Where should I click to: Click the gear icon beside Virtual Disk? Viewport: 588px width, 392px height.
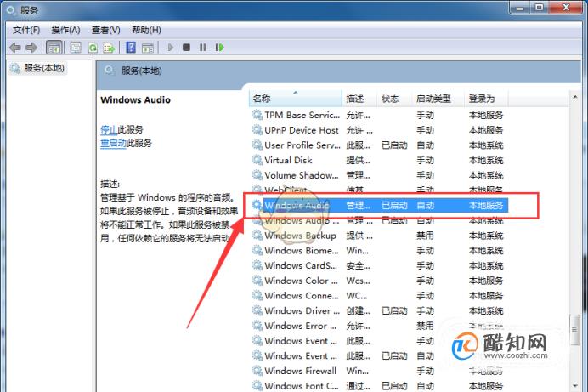(257, 160)
